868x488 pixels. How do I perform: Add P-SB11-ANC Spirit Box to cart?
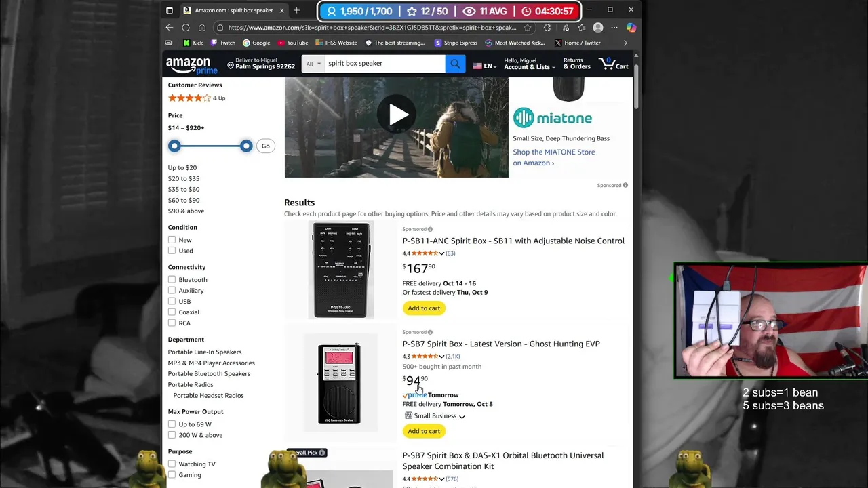(424, 308)
